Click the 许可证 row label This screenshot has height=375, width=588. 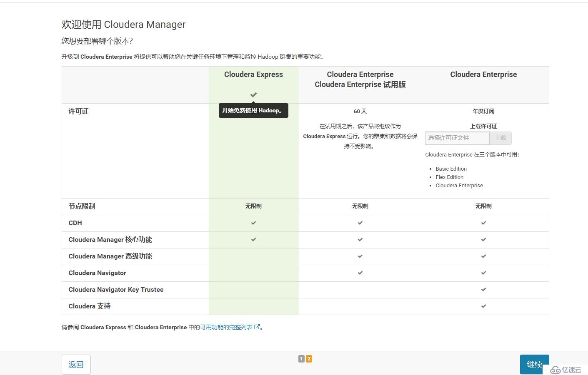point(78,111)
